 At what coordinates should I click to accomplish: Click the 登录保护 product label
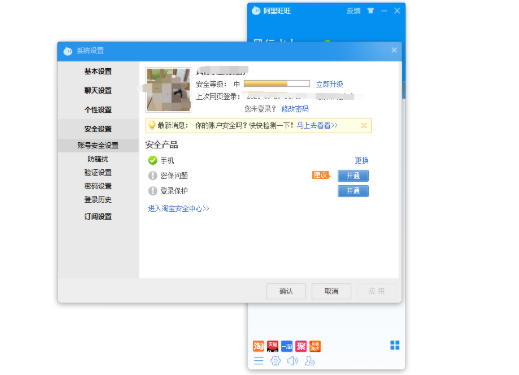click(x=174, y=191)
